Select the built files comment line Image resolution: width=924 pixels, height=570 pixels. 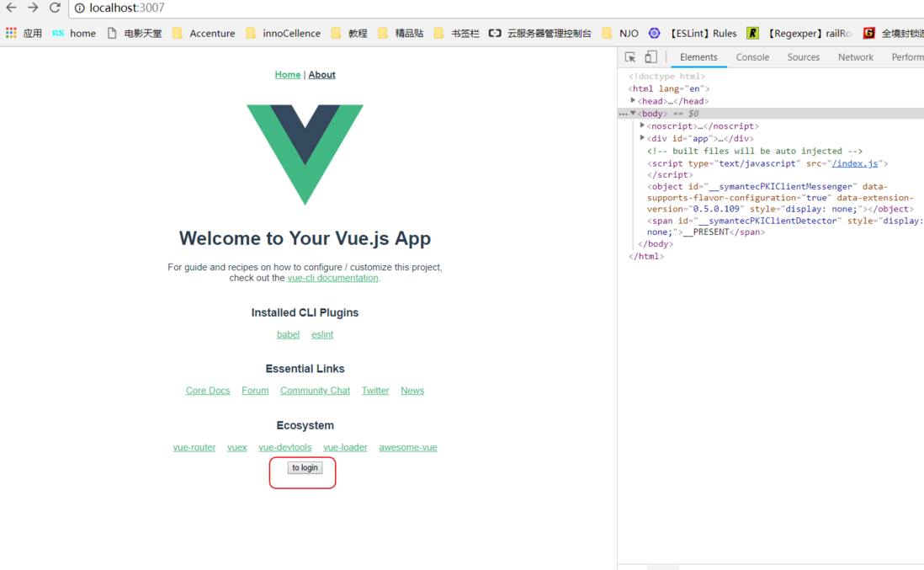click(x=755, y=151)
